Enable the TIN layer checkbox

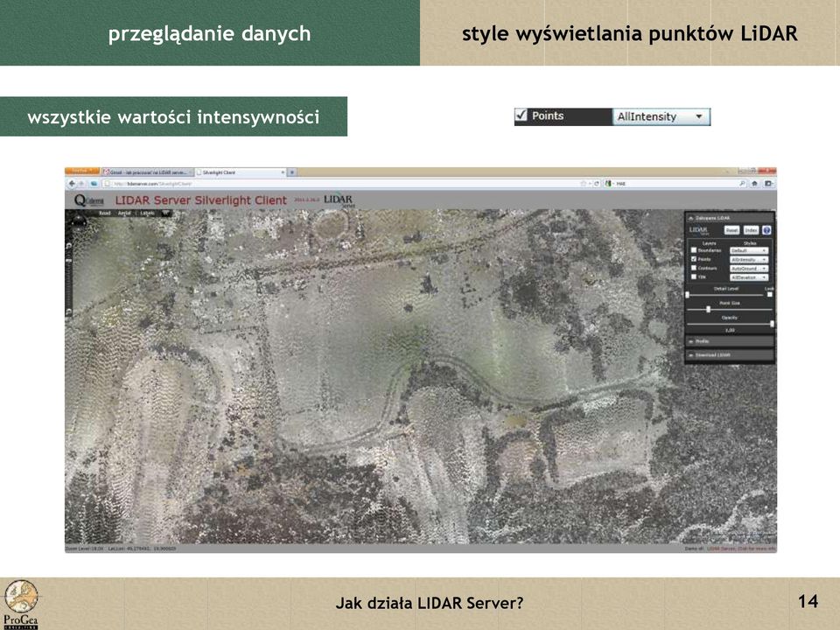click(694, 277)
